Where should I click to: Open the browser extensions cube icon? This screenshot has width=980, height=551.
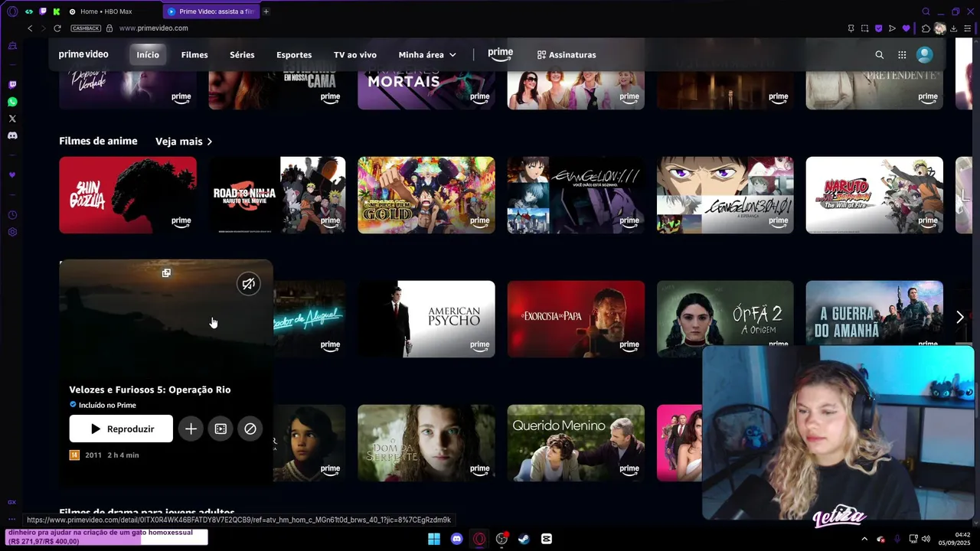click(926, 28)
